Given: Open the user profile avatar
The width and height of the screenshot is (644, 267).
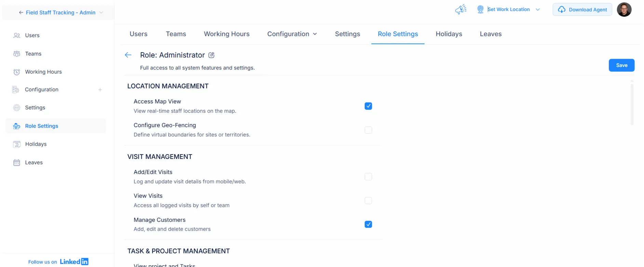Looking at the screenshot, I should pyautogui.click(x=624, y=10).
